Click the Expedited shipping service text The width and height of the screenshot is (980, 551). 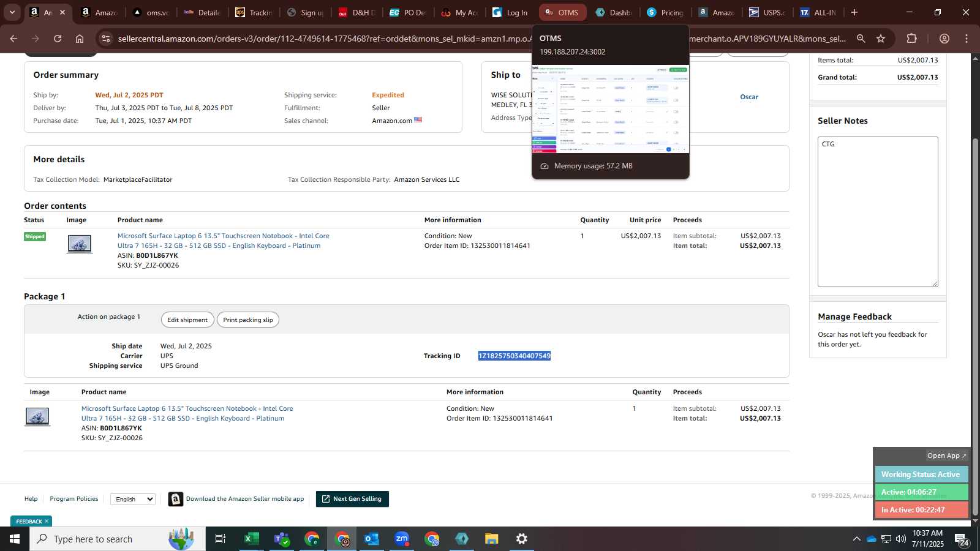(388, 95)
